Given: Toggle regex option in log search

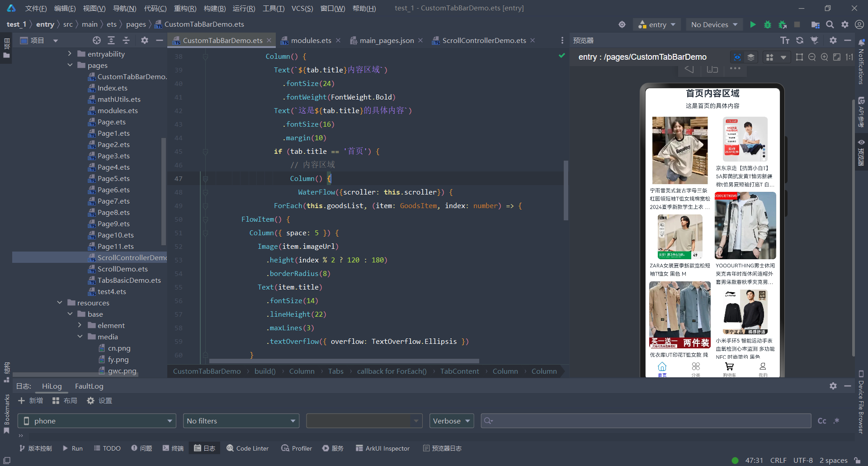Looking at the screenshot, I should (836, 421).
